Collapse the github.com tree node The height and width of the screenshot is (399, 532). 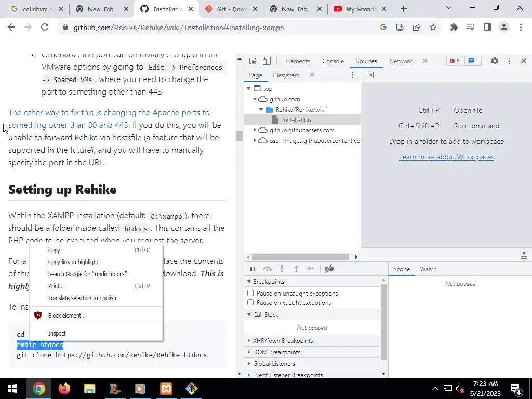click(x=255, y=99)
